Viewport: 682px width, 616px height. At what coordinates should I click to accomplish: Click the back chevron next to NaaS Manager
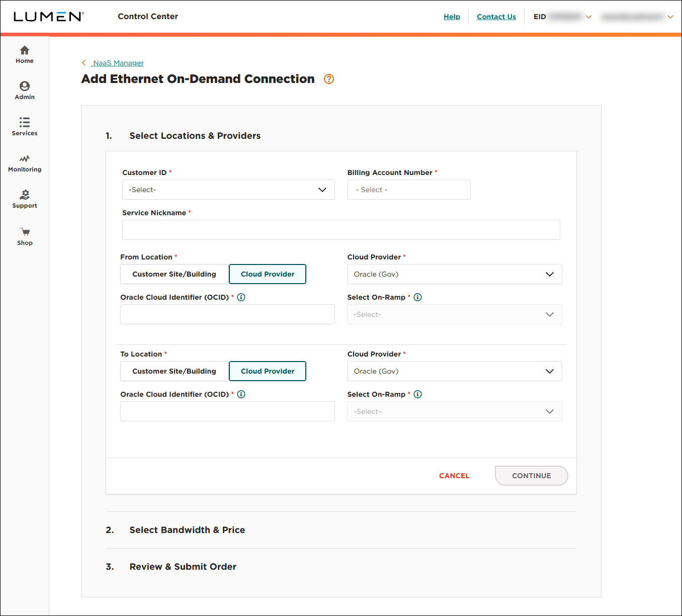point(84,63)
